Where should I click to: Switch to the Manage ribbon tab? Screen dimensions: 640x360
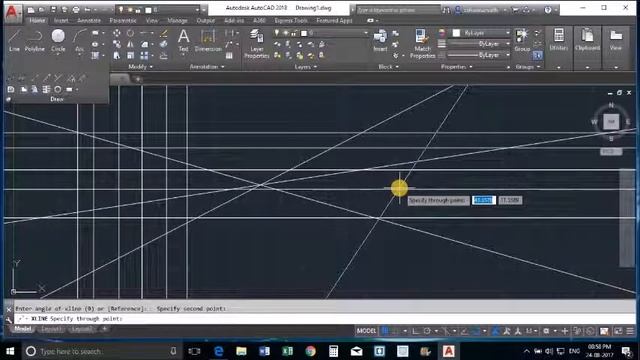(x=177, y=20)
